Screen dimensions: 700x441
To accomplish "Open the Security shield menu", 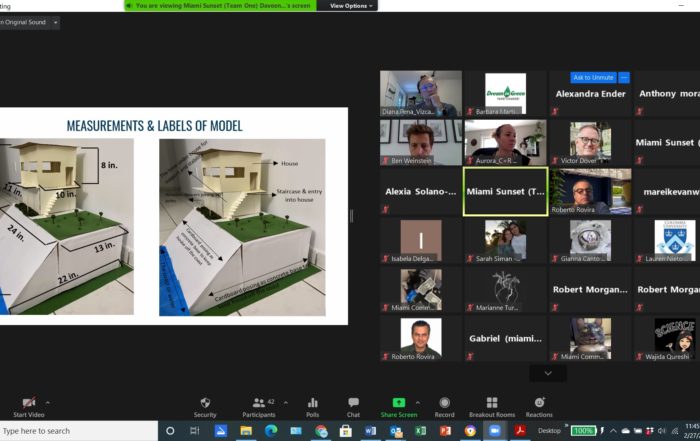I will click(x=205, y=407).
